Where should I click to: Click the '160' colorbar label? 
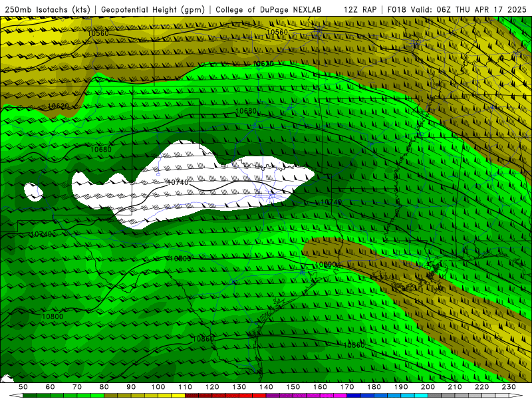pyautogui.click(x=321, y=387)
